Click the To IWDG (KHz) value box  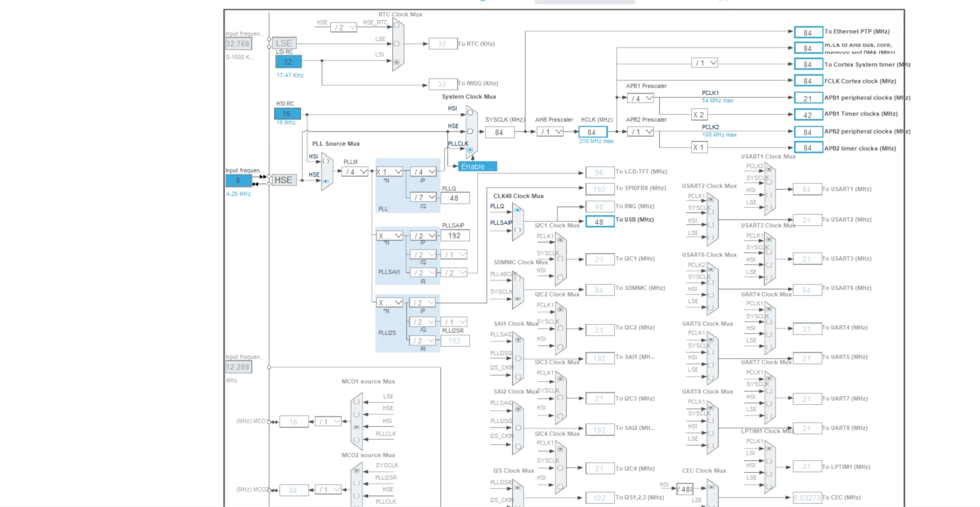point(443,84)
